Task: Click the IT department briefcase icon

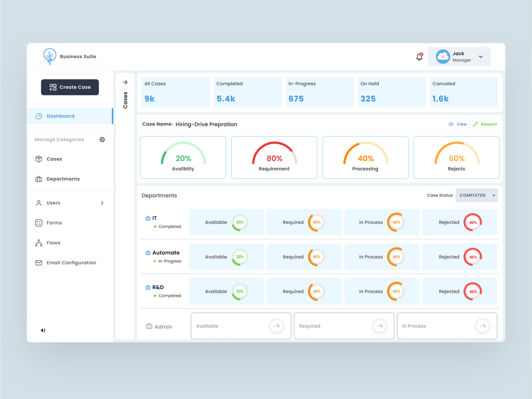Action: click(148, 218)
